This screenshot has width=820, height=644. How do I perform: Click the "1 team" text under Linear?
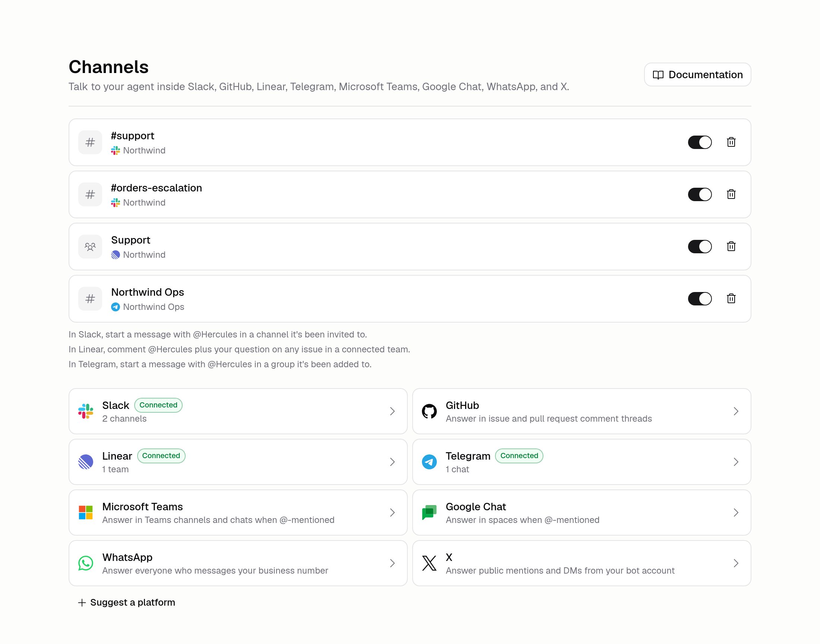click(115, 469)
